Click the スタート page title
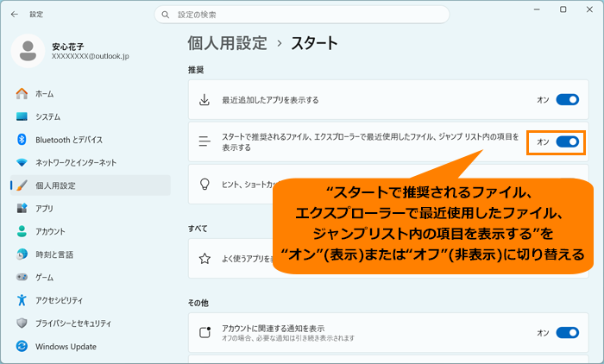 [x=314, y=43]
